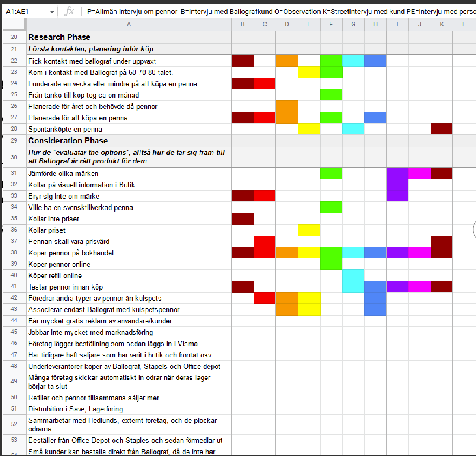Screen dimensions: 476x456
Task: Select "Ville ha en svensktillverkad penna" cell
Action: click(x=129, y=207)
